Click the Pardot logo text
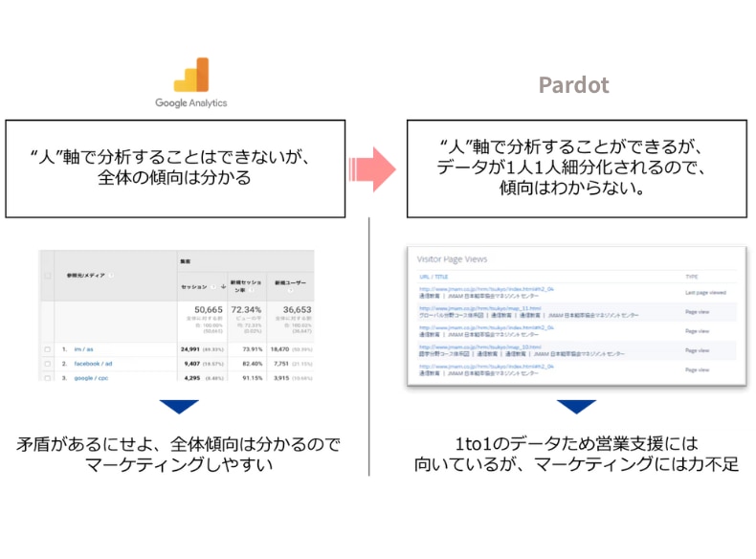The image size is (756, 559). 573,85
